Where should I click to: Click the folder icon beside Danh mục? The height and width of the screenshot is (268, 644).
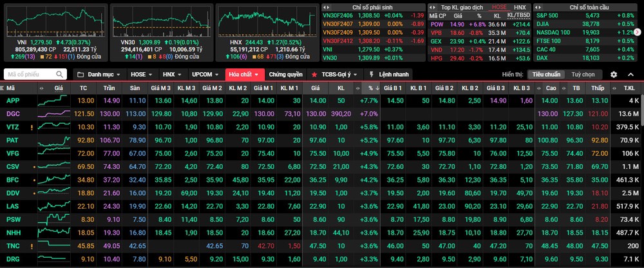pos(80,75)
